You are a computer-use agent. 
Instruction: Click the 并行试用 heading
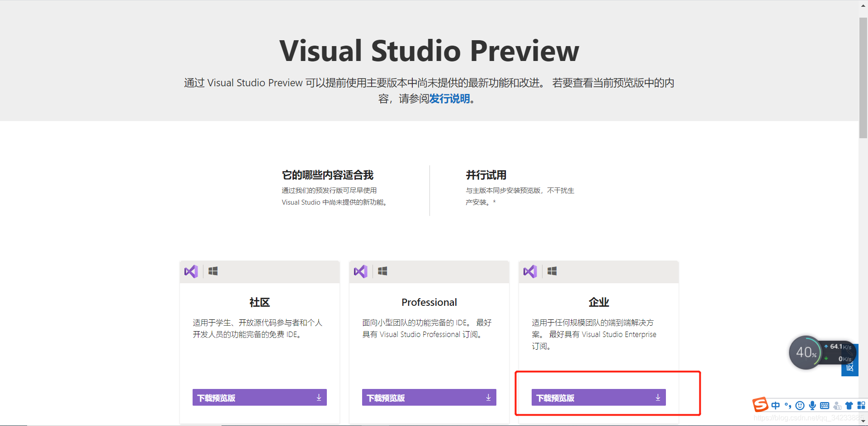point(486,175)
